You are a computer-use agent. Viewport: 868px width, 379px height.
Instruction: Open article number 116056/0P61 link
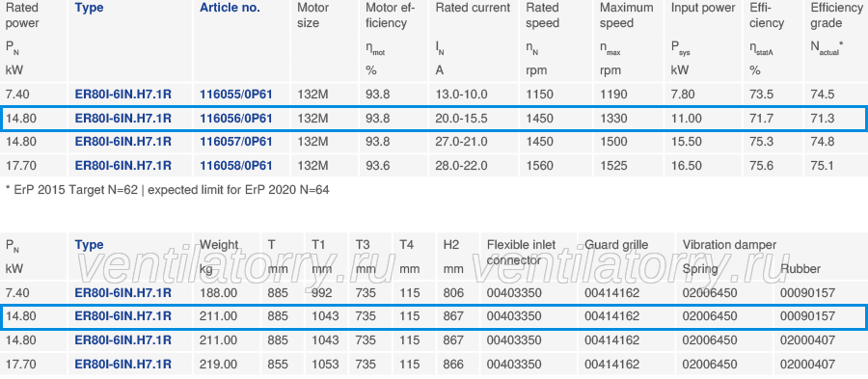[x=236, y=118]
